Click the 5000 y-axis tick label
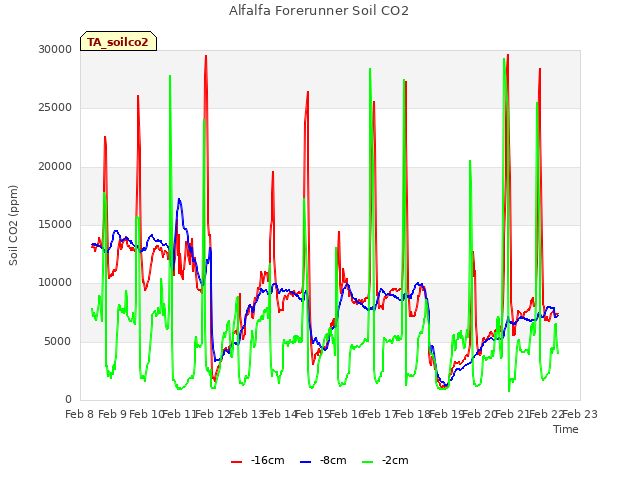 click(x=58, y=342)
